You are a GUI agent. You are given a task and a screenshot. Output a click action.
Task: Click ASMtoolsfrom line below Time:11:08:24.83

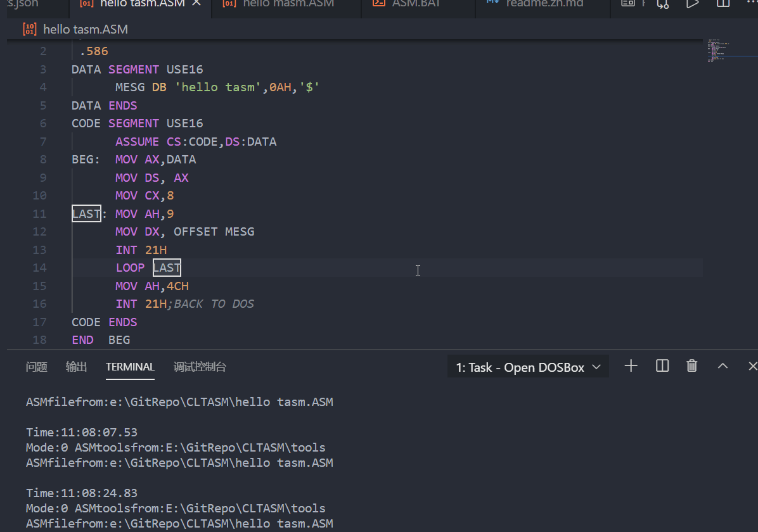(176, 509)
